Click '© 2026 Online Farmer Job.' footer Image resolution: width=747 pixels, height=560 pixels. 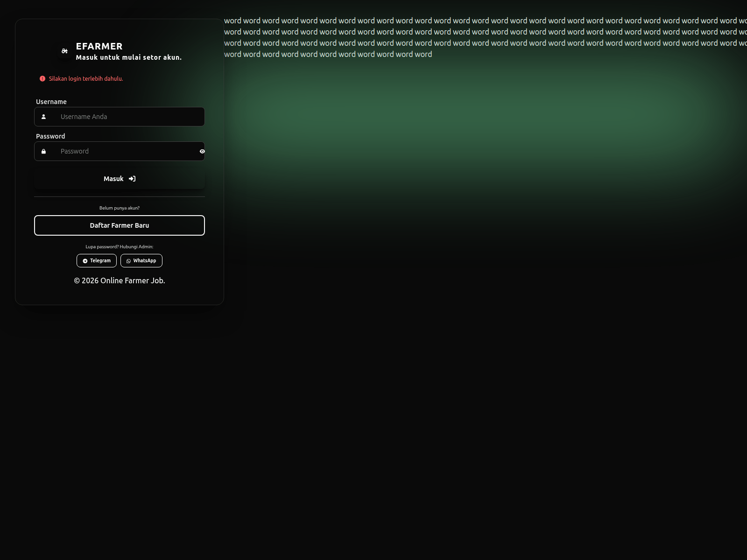click(120, 280)
